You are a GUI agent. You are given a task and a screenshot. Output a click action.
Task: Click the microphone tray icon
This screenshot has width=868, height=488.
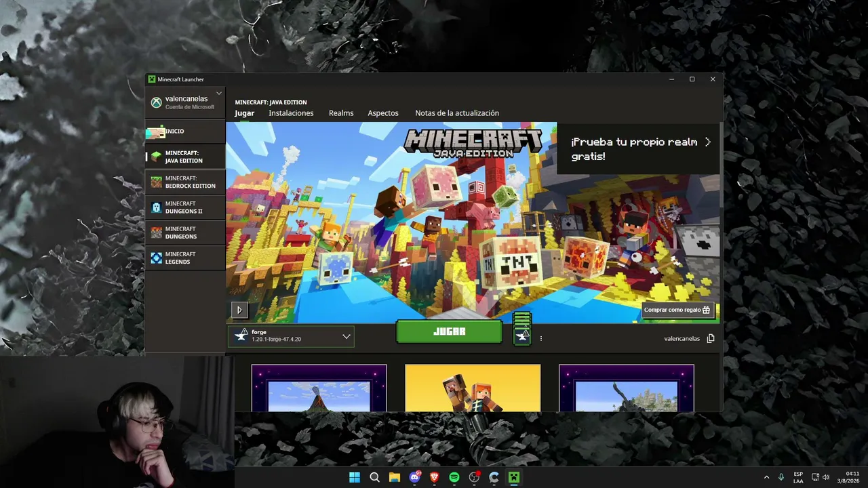coord(781,477)
